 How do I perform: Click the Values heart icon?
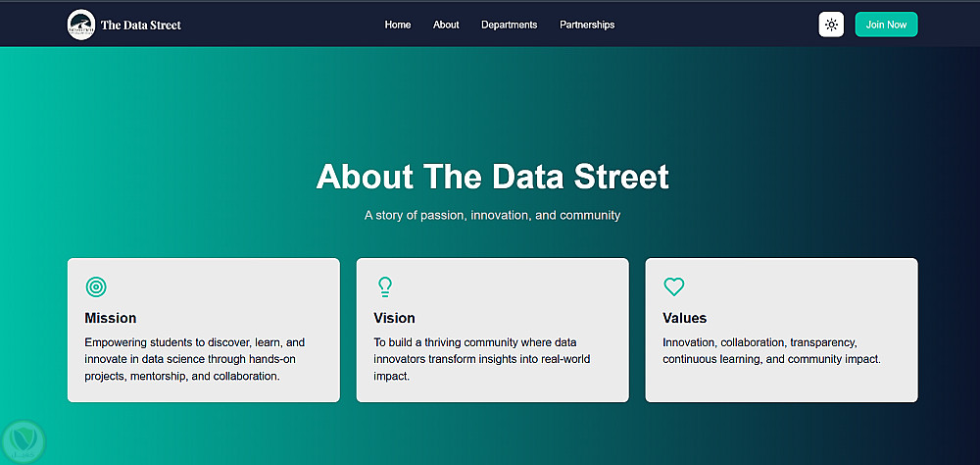674,286
